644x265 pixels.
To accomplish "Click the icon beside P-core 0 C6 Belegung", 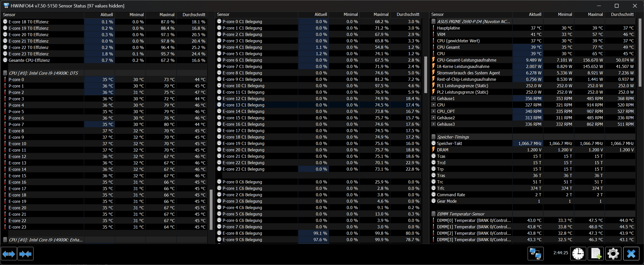I will point(219,182).
